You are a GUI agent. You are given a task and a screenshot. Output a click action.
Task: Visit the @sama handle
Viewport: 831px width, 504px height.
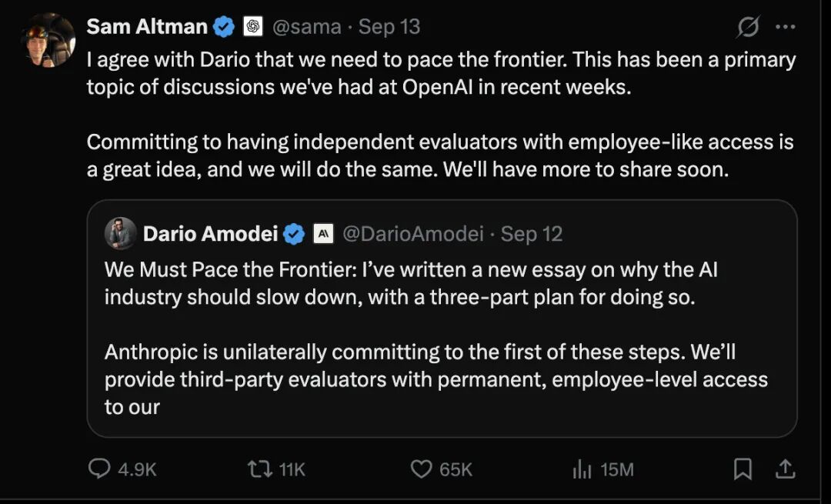[307, 26]
